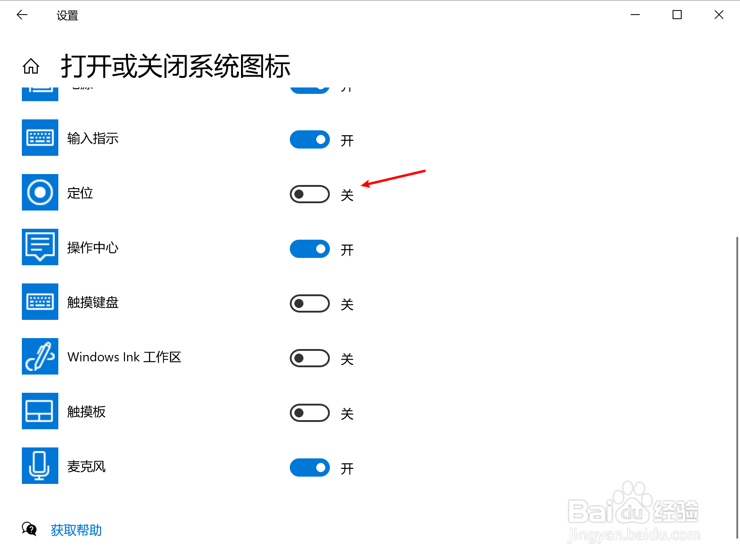Click the 麦克风 microphone icon
740x560 pixels.
click(x=40, y=466)
